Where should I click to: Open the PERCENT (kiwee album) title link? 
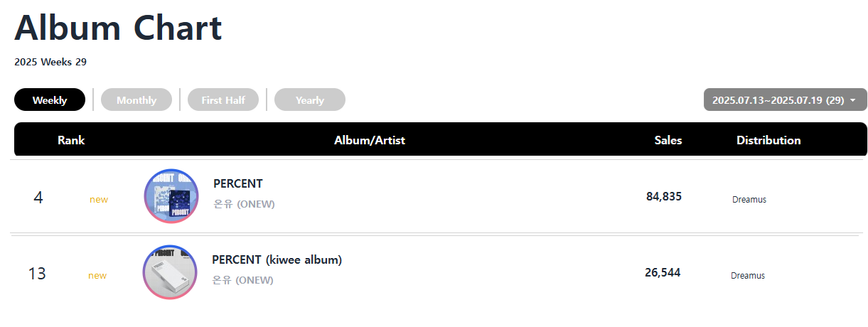(x=277, y=260)
